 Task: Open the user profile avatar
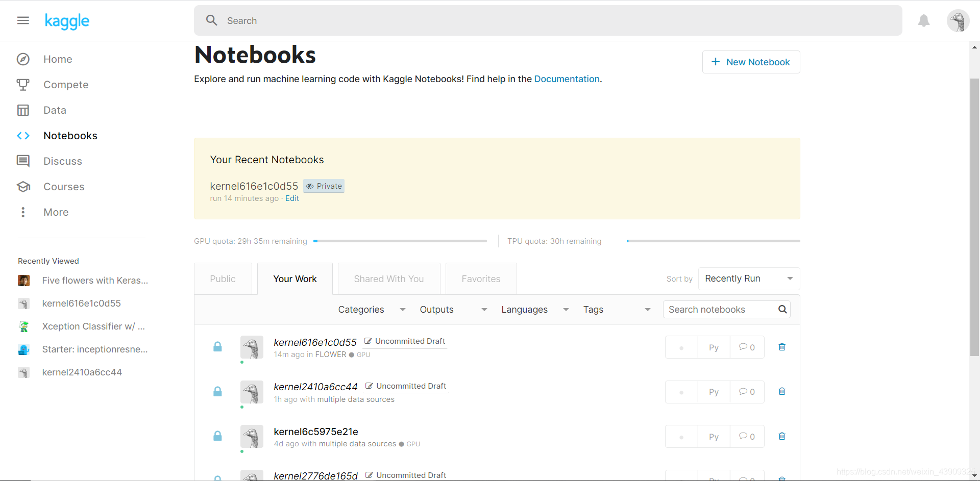point(958,21)
